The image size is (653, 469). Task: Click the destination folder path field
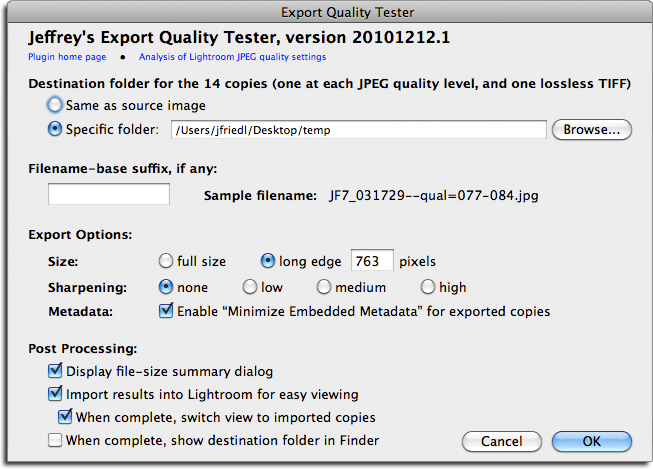click(359, 130)
